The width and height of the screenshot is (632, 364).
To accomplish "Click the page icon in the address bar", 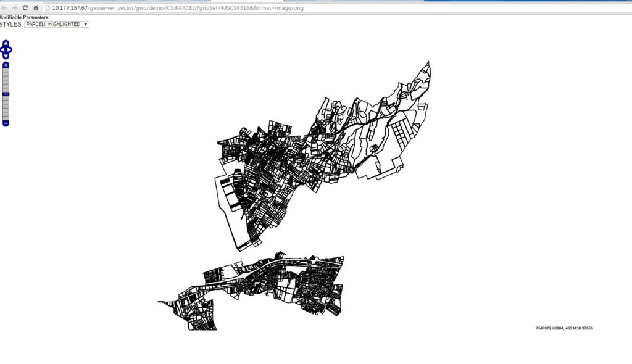I will pyautogui.click(x=48, y=8).
